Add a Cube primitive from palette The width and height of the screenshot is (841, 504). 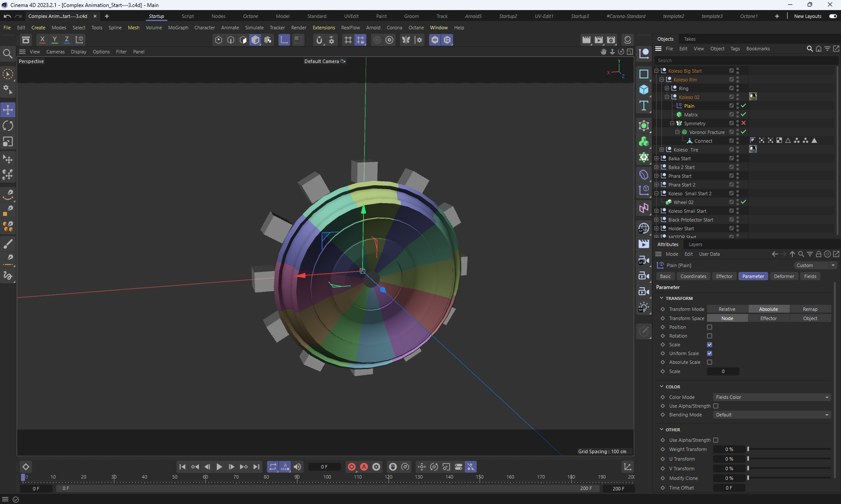tap(643, 90)
